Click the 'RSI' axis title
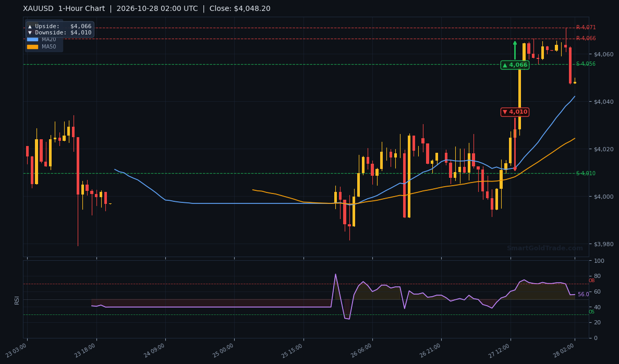The width and height of the screenshot is (619, 364). click(x=17, y=300)
